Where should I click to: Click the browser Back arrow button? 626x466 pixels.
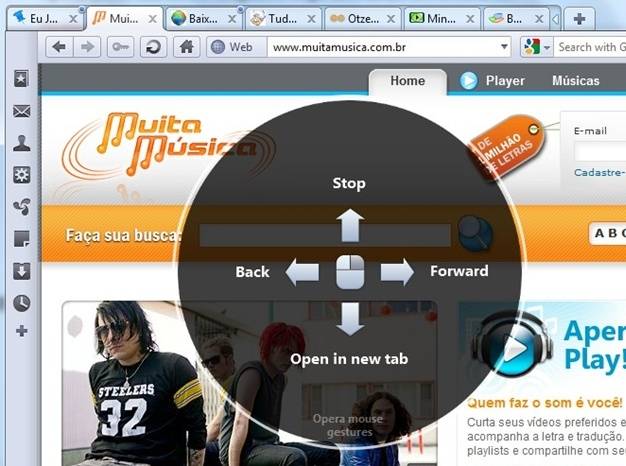tap(59, 47)
